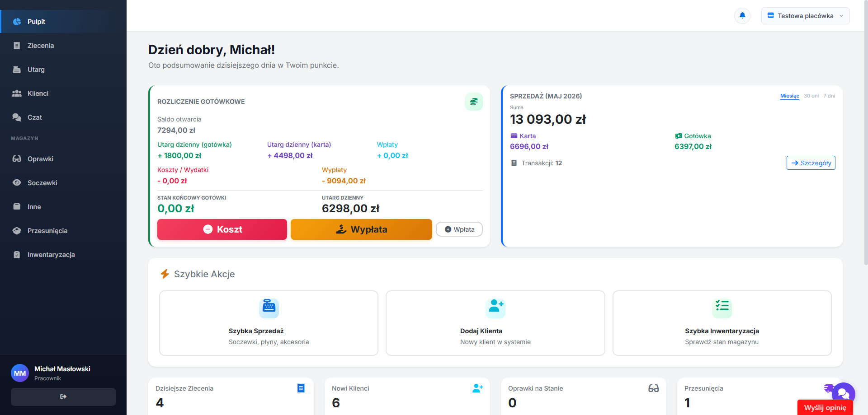This screenshot has width=868, height=415.
Task: Navigate to Klienci page
Action: tap(63, 93)
